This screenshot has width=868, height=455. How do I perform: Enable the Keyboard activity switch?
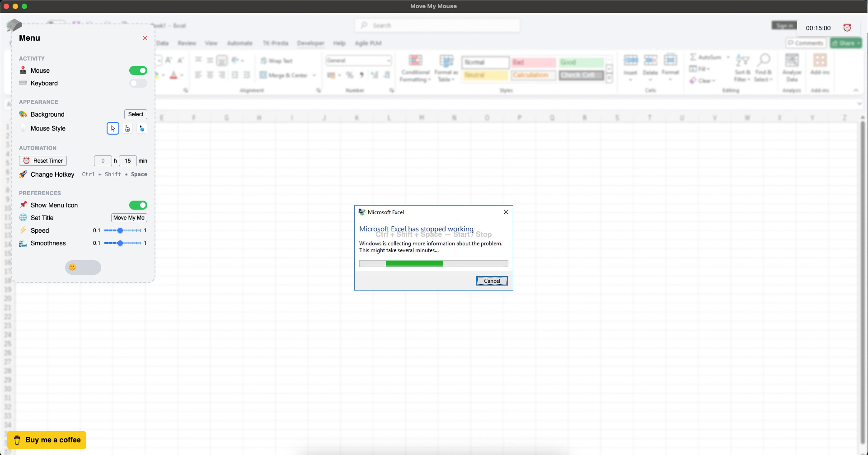138,83
